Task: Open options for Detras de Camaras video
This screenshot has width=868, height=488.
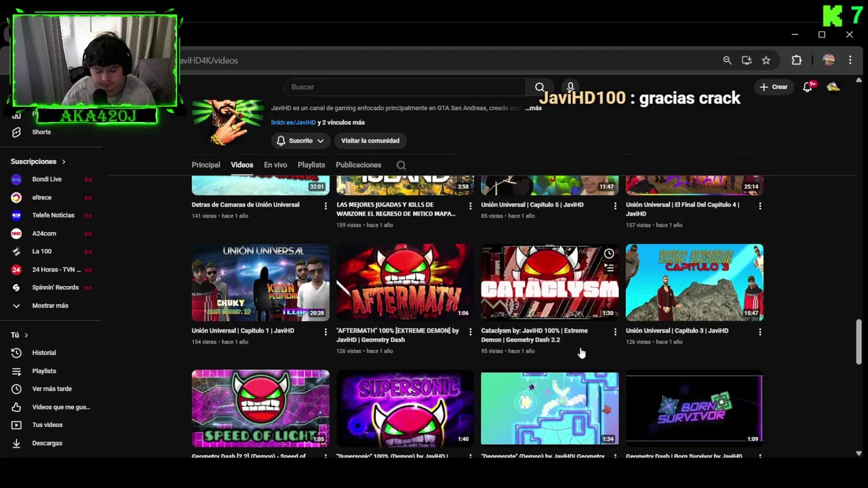Action: (x=325, y=205)
